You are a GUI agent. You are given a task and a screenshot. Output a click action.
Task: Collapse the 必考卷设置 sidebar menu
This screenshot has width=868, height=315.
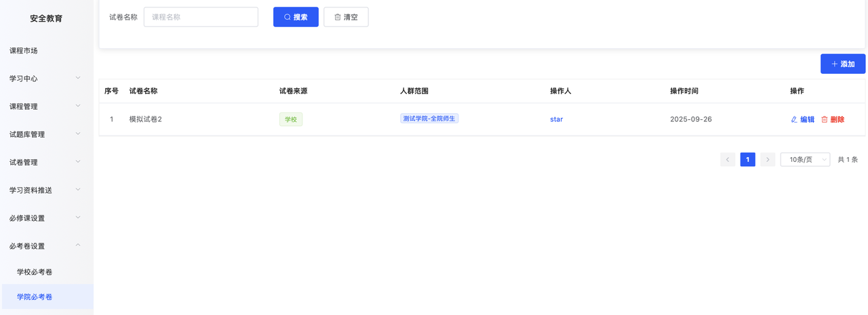pyautogui.click(x=46, y=246)
